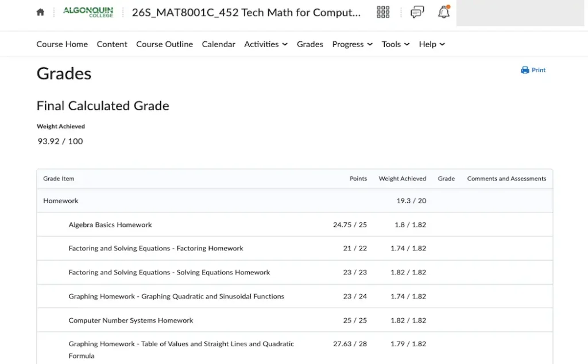Select the Homework category row label

[x=61, y=201]
